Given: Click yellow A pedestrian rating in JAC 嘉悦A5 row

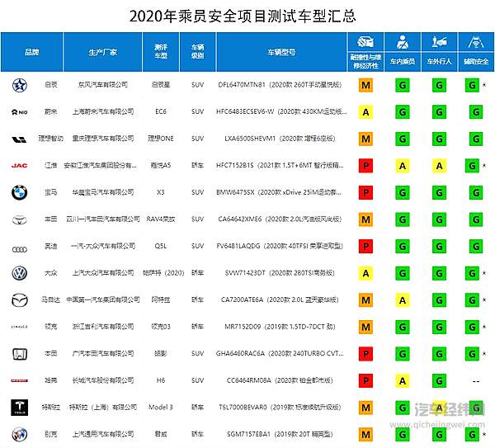Looking at the screenshot, I should [x=439, y=166].
